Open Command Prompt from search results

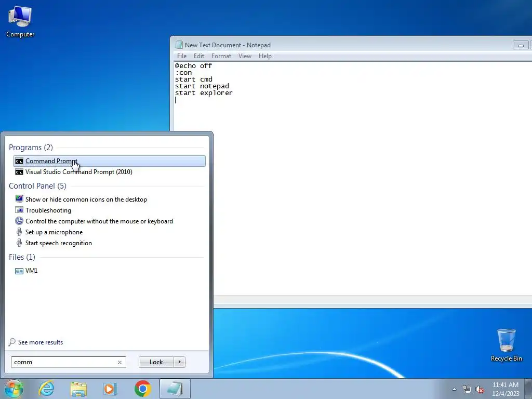(109, 161)
